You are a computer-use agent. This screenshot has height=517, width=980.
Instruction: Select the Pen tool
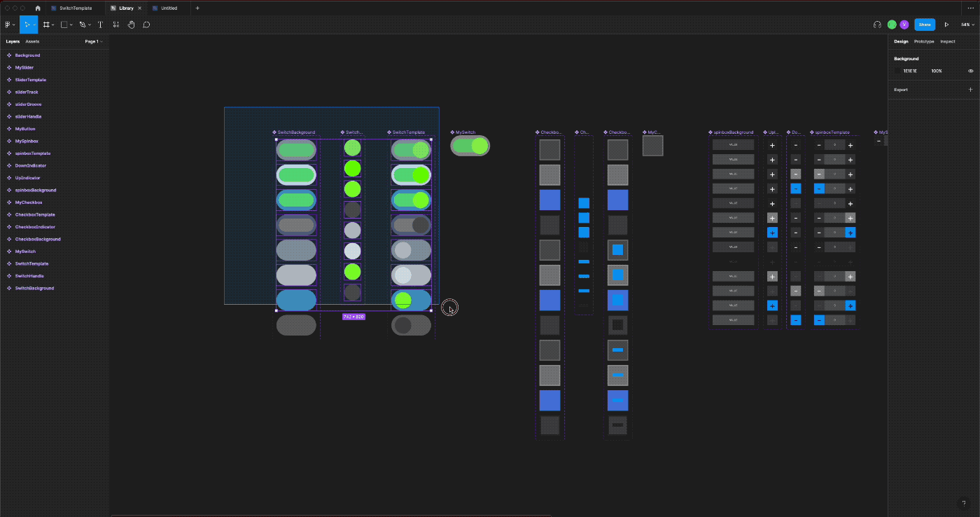(82, 25)
